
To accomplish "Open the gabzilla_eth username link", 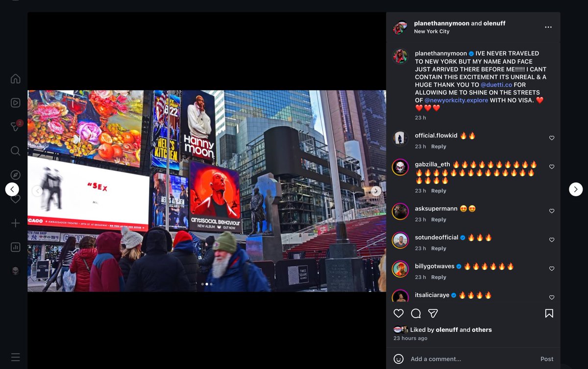I will 433,164.
